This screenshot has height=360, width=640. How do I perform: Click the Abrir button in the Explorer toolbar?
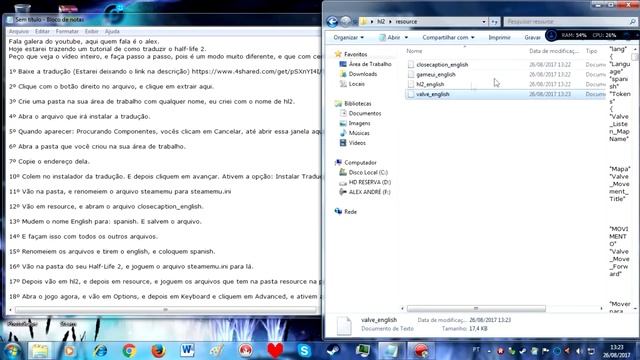coord(389,37)
